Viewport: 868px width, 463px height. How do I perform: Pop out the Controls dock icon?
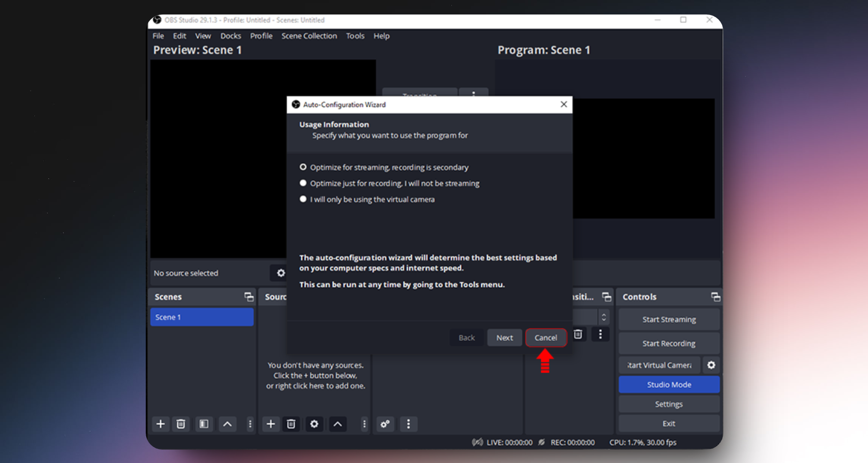715,297
